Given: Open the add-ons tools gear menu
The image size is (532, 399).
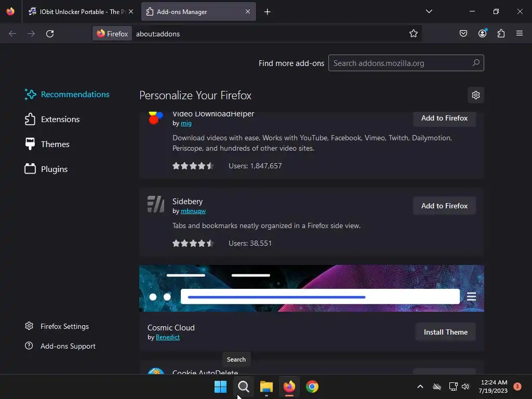Looking at the screenshot, I should (x=476, y=95).
